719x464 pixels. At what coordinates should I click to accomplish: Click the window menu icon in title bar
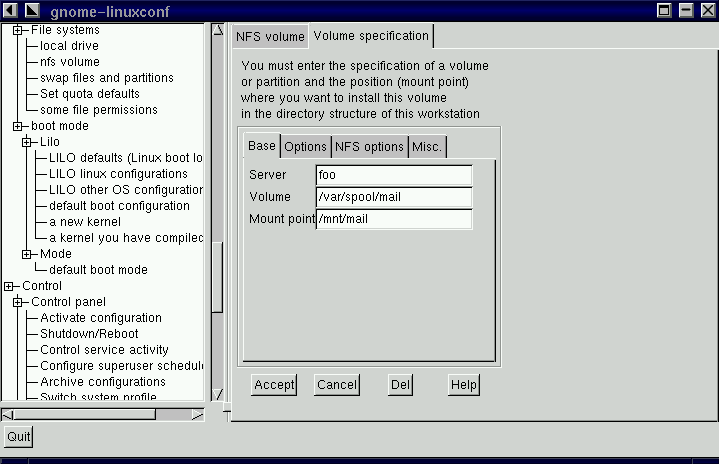tap(10, 10)
